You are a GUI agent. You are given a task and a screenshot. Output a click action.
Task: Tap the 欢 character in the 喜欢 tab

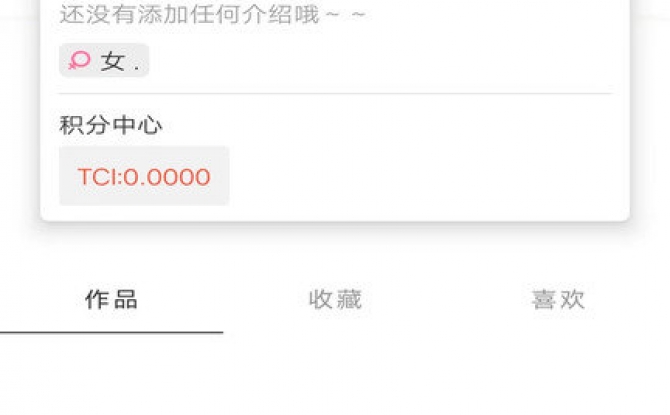[572, 299]
